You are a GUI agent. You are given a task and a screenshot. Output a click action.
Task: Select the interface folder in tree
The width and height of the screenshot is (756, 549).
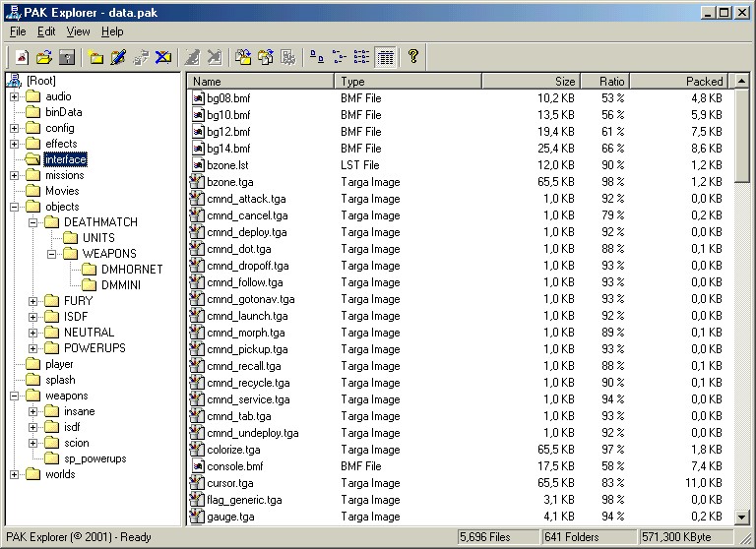pyautogui.click(x=66, y=159)
